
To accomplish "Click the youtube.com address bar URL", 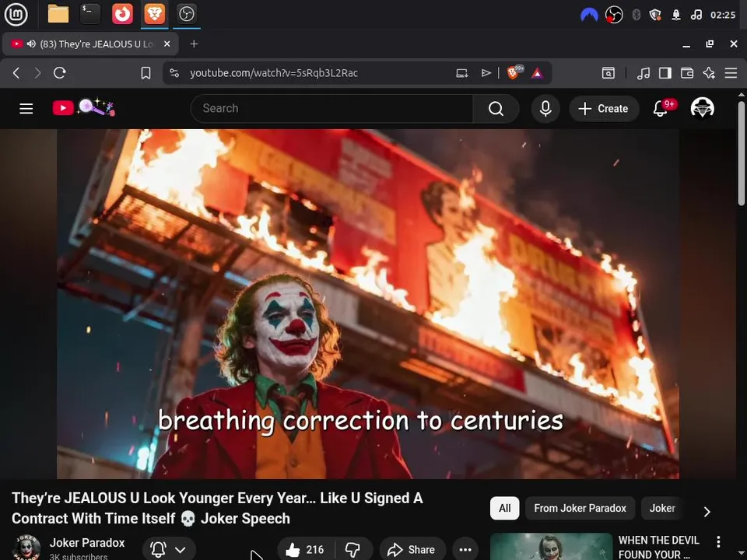I will (x=273, y=73).
